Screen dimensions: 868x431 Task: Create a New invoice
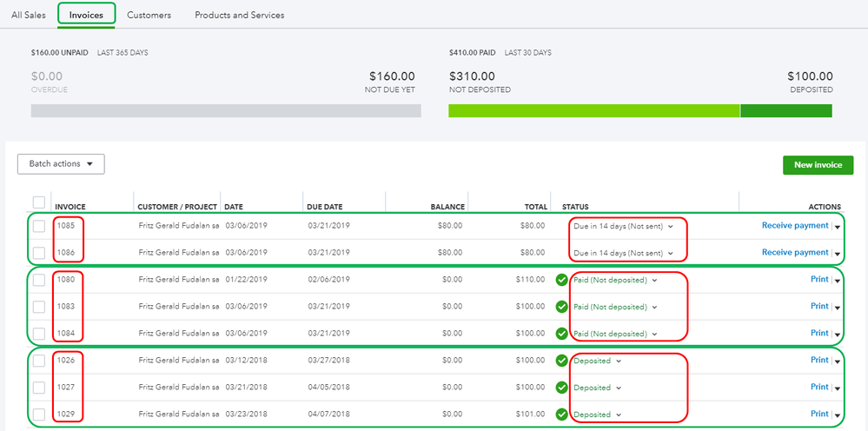pos(818,165)
